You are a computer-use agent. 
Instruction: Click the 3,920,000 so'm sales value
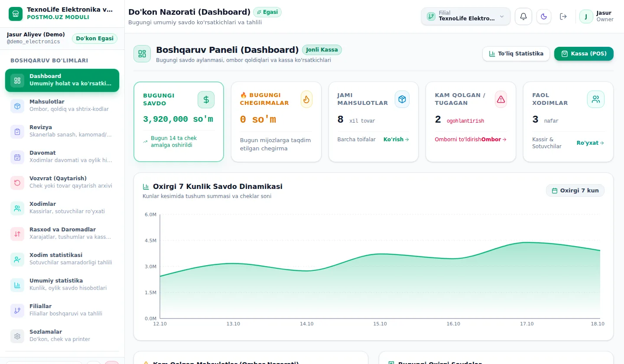click(x=178, y=119)
